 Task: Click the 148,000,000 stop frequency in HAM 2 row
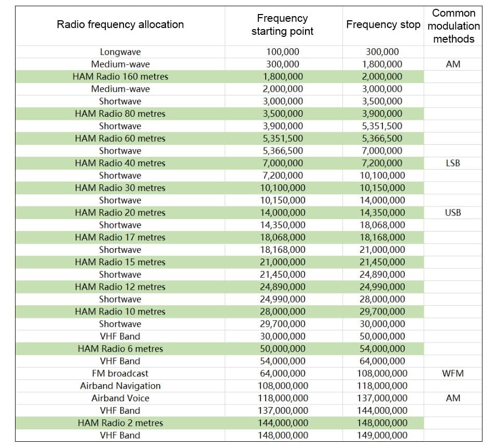coord(382,423)
